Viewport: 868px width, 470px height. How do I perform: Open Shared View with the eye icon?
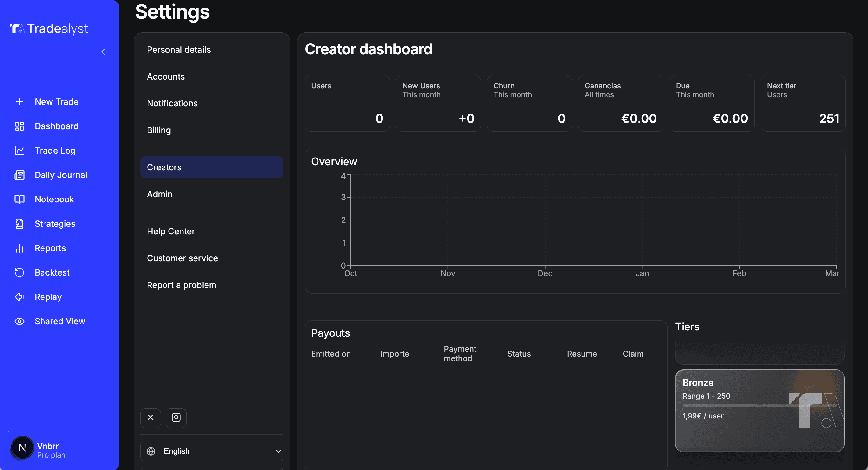[19, 321]
